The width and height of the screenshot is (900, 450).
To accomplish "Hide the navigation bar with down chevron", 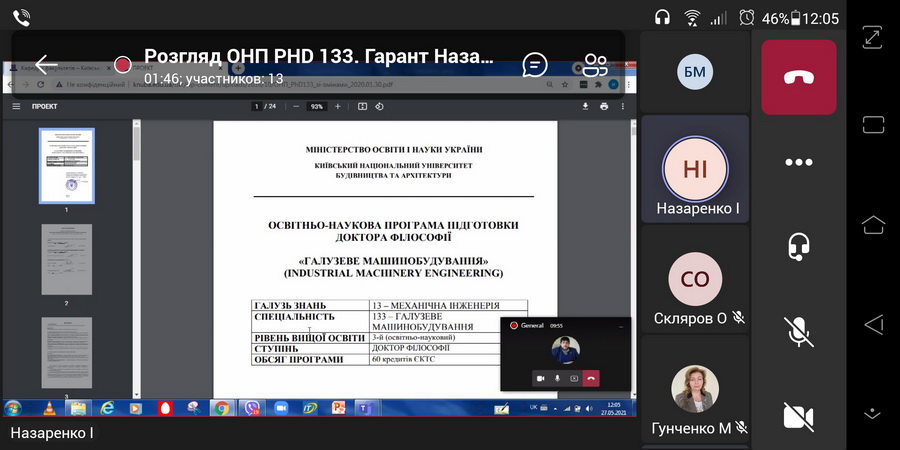I will pos(872,412).
